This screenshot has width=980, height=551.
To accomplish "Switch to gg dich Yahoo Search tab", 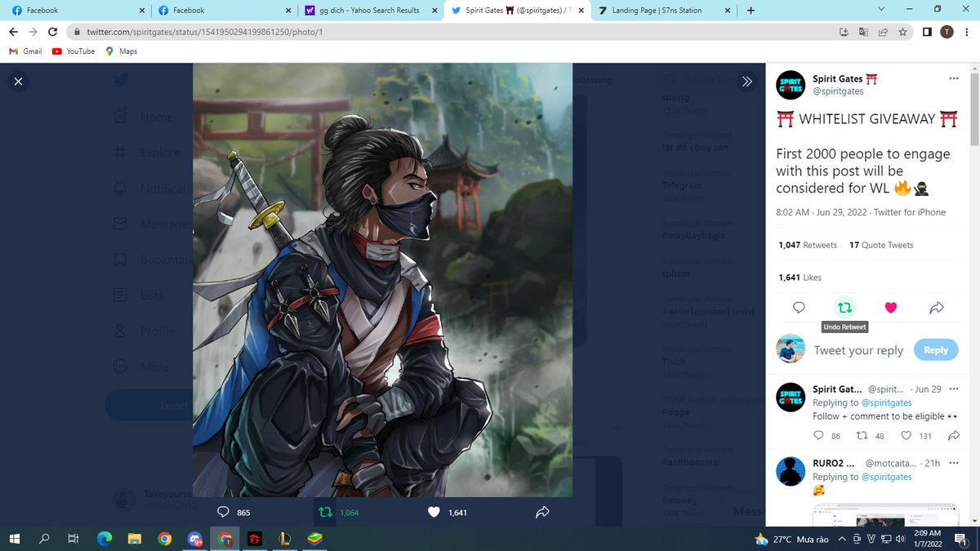I will pos(370,11).
